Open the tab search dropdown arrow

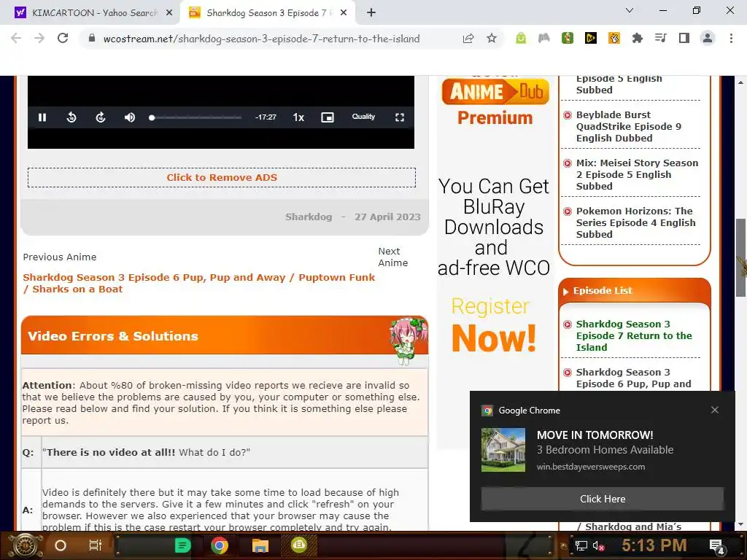click(630, 10)
